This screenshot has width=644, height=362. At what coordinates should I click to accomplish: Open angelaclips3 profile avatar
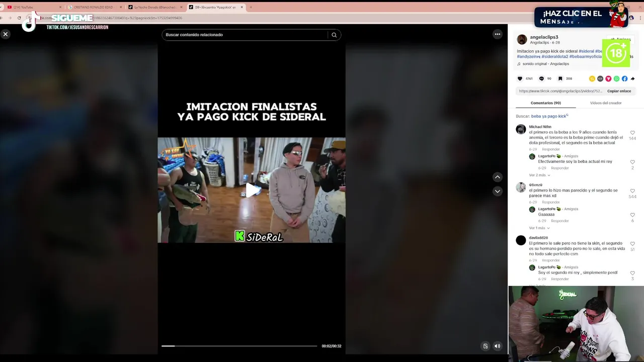[522, 39]
